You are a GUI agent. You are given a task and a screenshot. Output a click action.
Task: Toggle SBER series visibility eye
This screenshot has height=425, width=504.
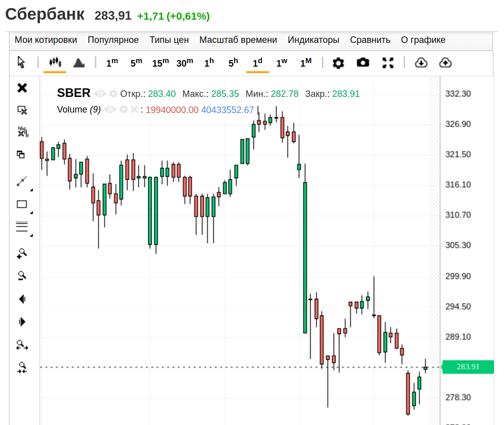point(100,94)
